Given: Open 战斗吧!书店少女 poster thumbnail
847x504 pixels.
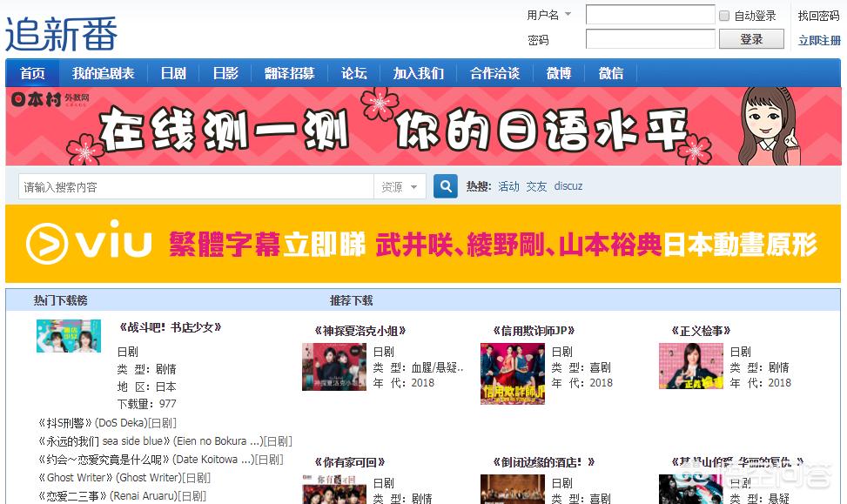Looking at the screenshot, I should pyautogui.click(x=68, y=336).
